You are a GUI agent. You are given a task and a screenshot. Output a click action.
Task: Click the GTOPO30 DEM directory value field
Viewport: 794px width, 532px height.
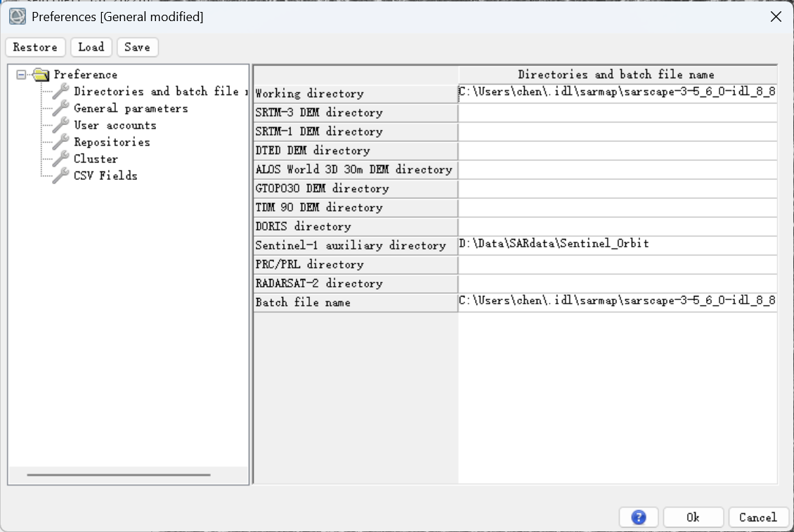(x=617, y=188)
